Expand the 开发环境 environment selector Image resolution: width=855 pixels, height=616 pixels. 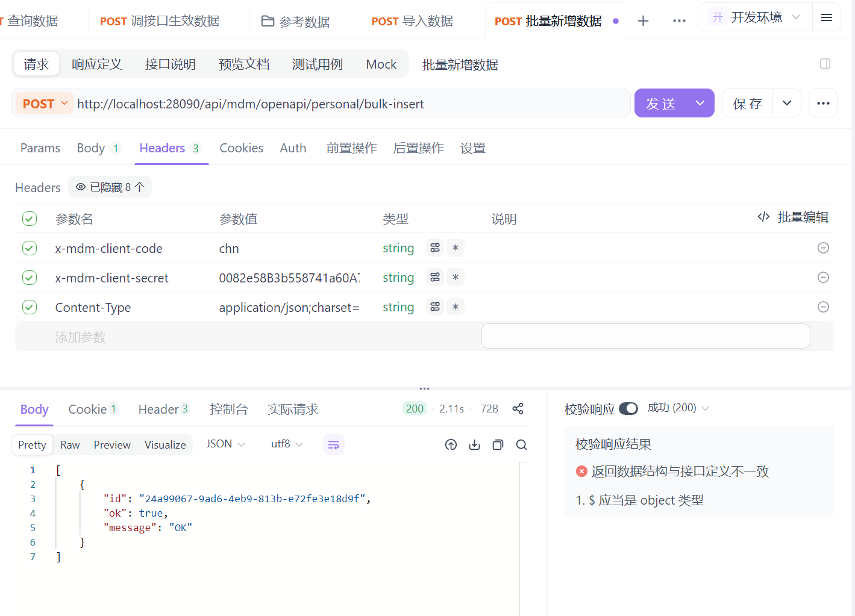tap(756, 17)
